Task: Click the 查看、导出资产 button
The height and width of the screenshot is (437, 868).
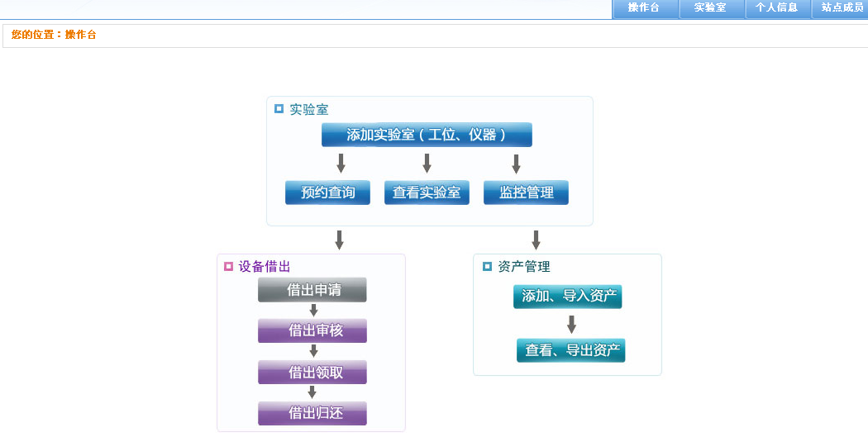Action: (x=571, y=350)
